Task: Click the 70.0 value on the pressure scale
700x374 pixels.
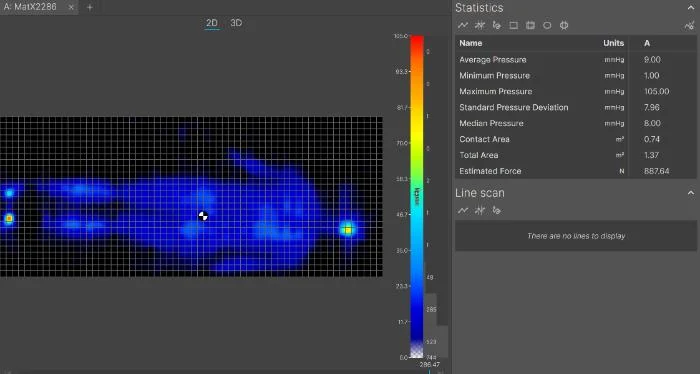Action: [402, 143]
